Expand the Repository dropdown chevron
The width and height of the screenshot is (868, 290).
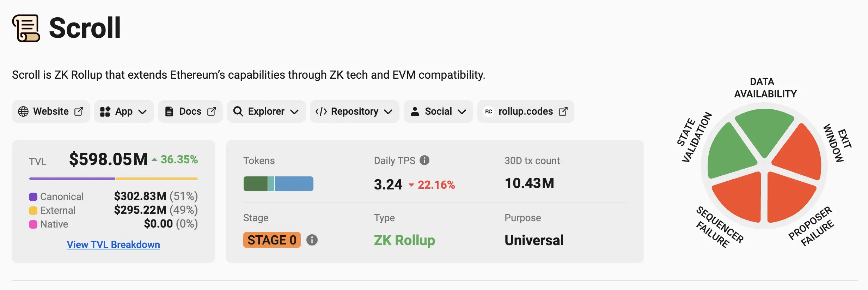(388, 112)
